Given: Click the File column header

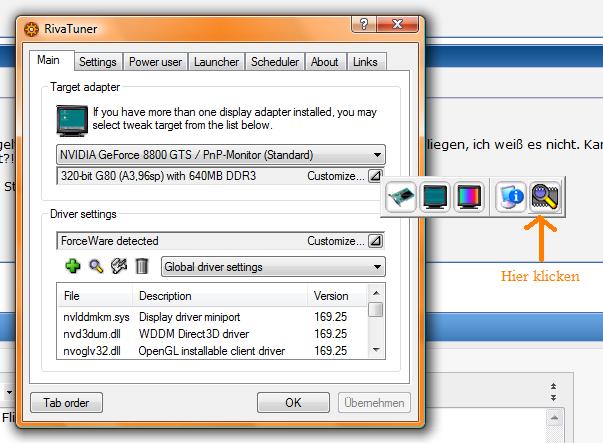Looking at the screenshot, I should tap(95, 296).
